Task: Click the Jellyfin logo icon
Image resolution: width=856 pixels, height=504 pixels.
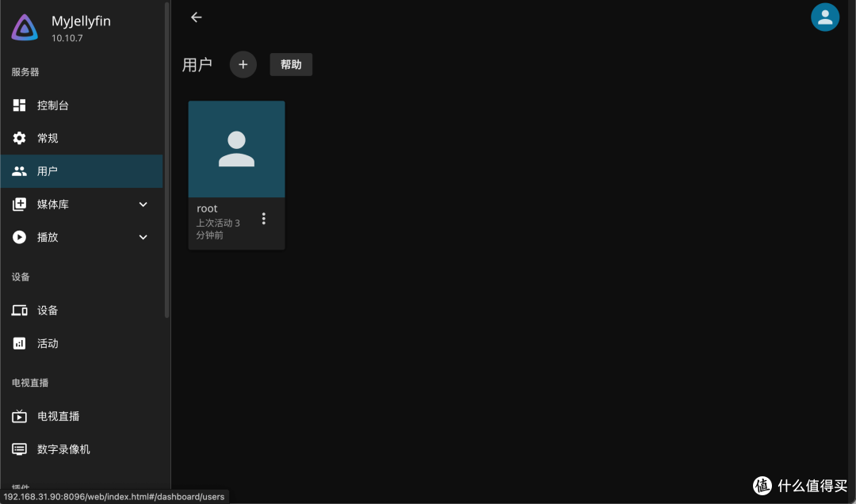Action: 25,27
